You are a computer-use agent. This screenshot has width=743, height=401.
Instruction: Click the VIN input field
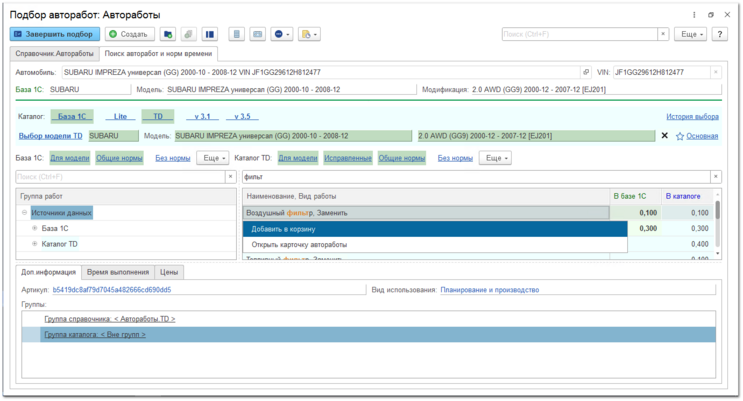tap(662, 72)
